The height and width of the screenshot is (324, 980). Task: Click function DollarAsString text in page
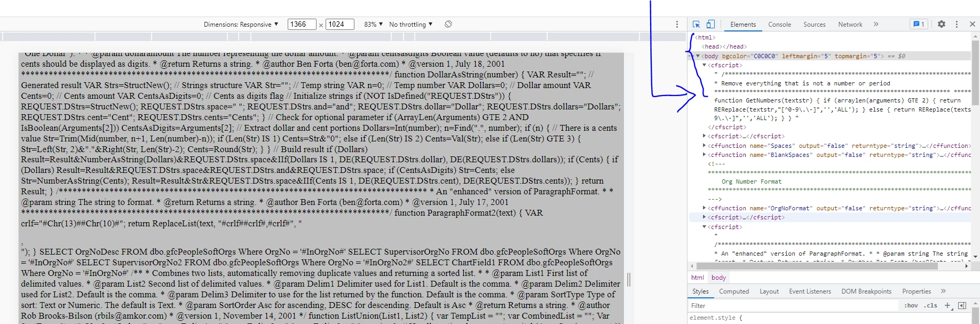pos(456,75)
